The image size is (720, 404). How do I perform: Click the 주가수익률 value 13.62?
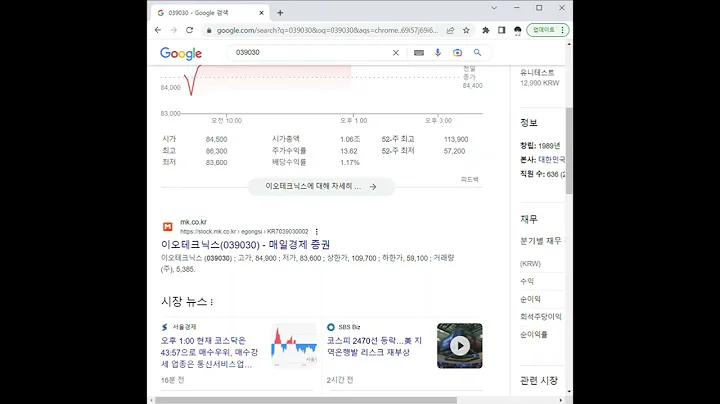click(349, 151)
